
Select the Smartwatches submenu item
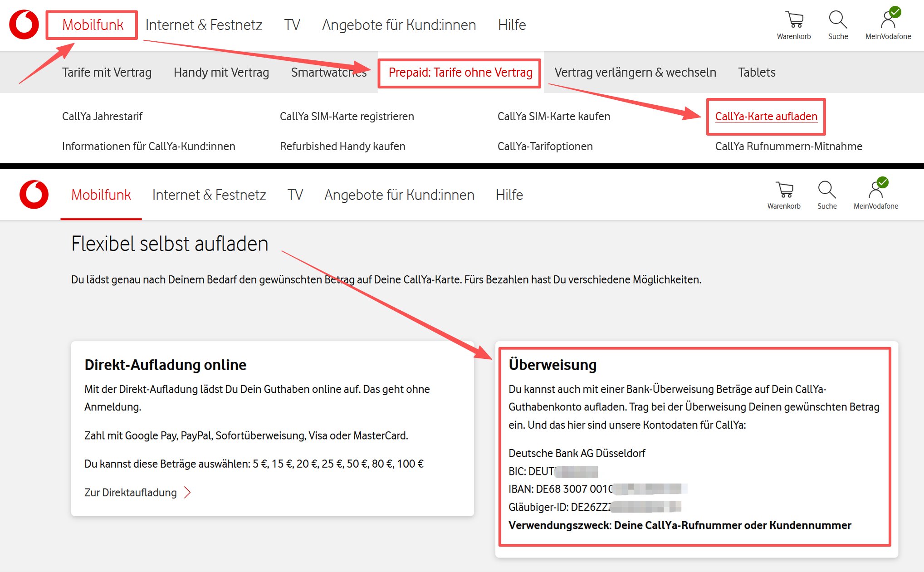329,72
